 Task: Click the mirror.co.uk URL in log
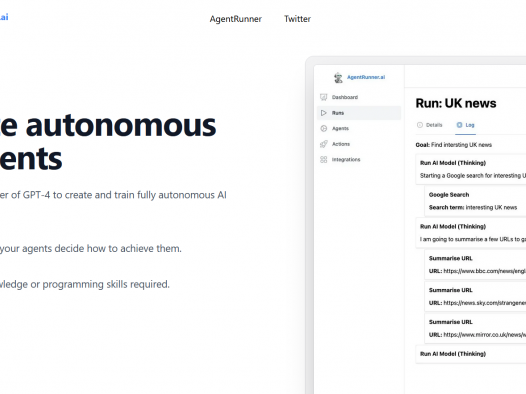[x=484, y=335]
